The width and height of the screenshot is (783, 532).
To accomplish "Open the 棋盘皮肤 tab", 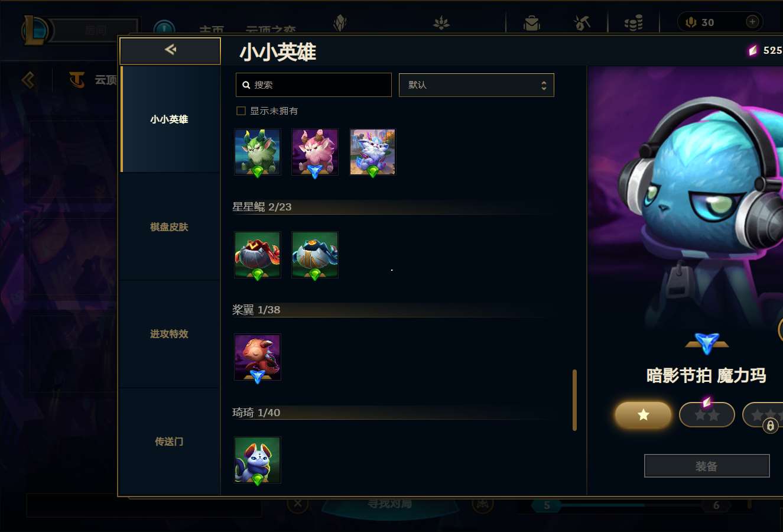I will (x=170, y=227).
